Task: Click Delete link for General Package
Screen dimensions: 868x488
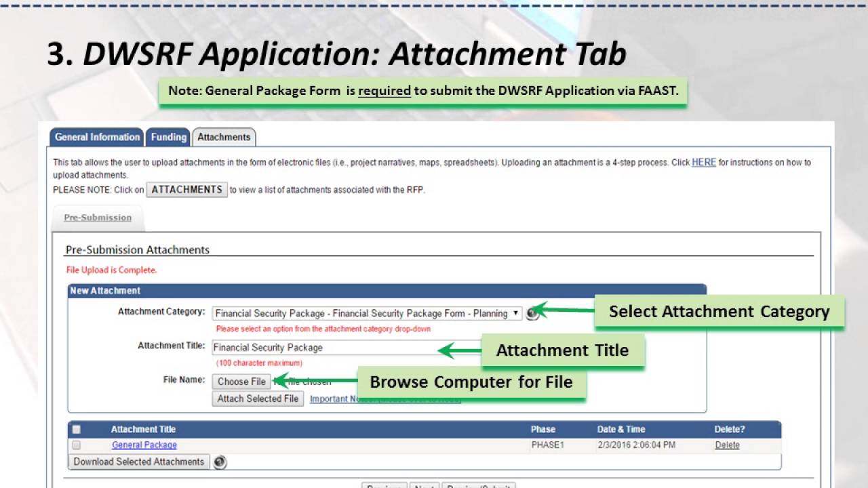Action: [x=727, y=445]
